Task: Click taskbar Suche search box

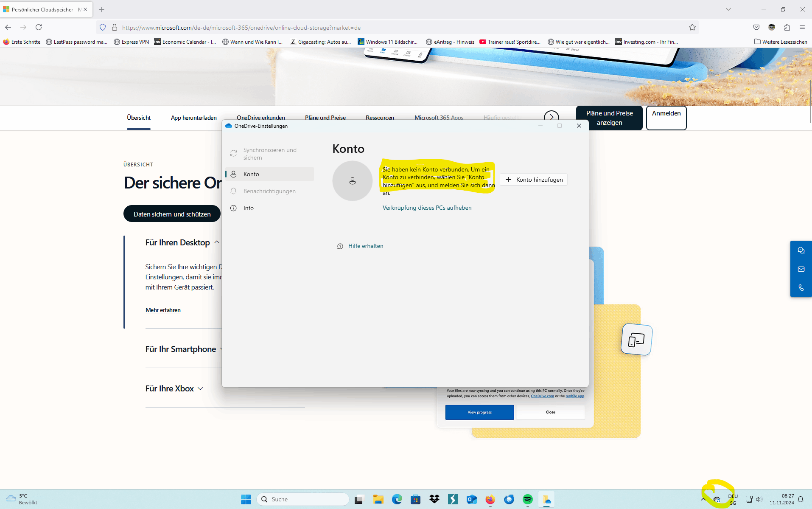Action: pyautogui.click(x=303, y=499)
